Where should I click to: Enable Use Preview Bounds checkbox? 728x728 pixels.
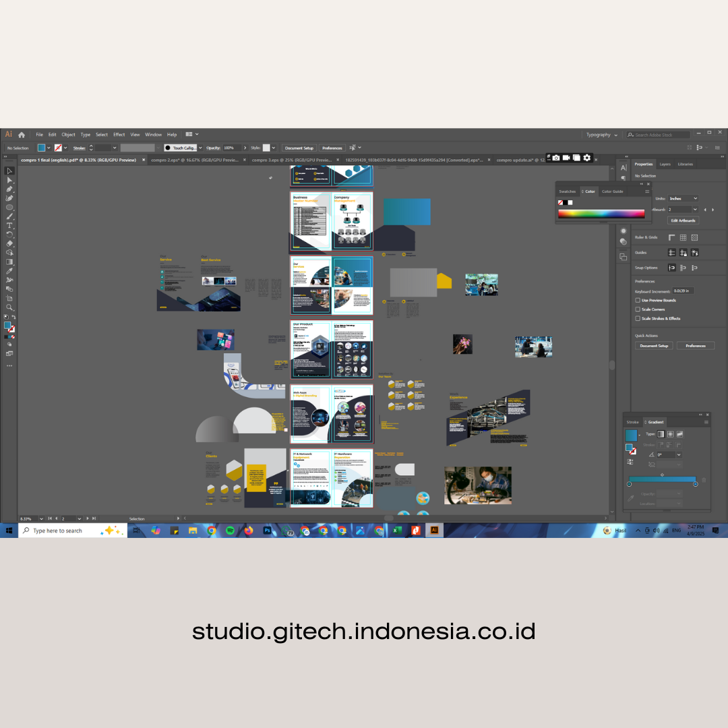pos(638,300)
